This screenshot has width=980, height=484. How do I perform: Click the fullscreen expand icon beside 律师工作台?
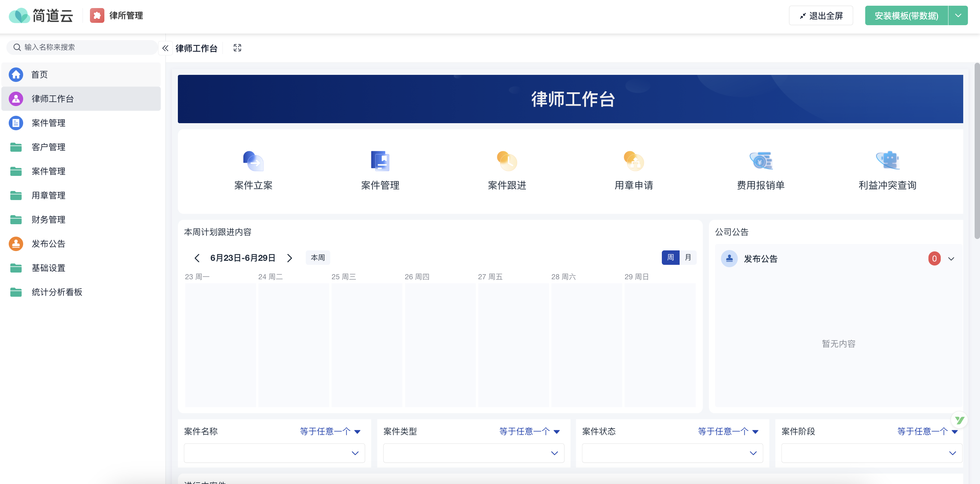click(237, 48)
